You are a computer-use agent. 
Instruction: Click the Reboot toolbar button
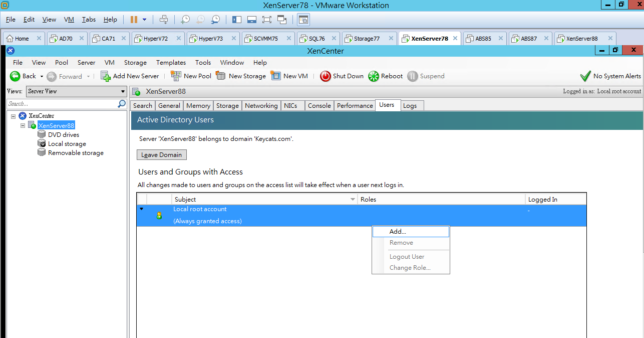tap(385, 76)
